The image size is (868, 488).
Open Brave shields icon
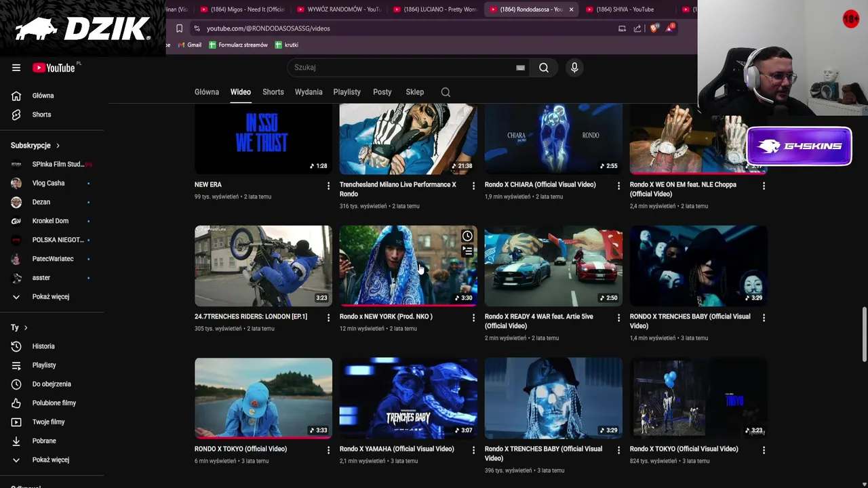tap(654, 28)
